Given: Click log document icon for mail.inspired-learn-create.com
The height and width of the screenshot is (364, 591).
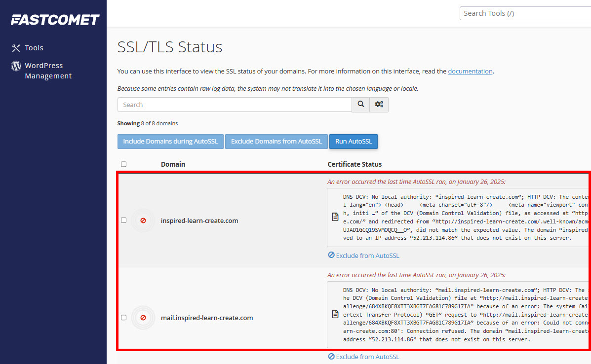Looking at the screenshot, I should (x=335, y=314).
